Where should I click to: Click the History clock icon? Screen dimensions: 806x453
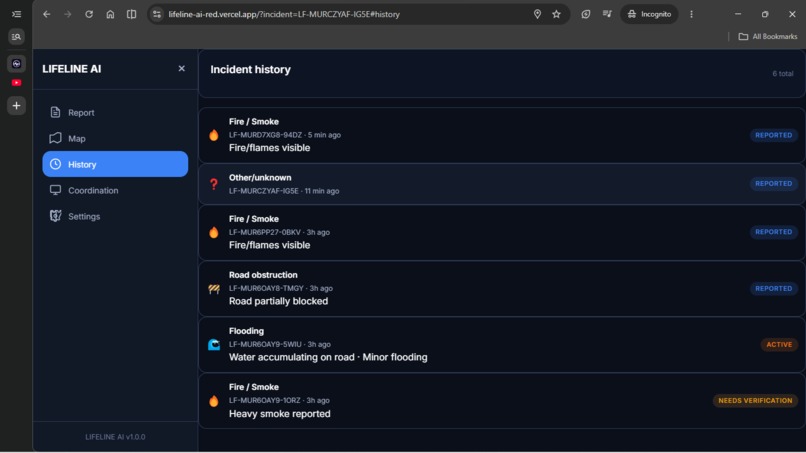point(56,164)
